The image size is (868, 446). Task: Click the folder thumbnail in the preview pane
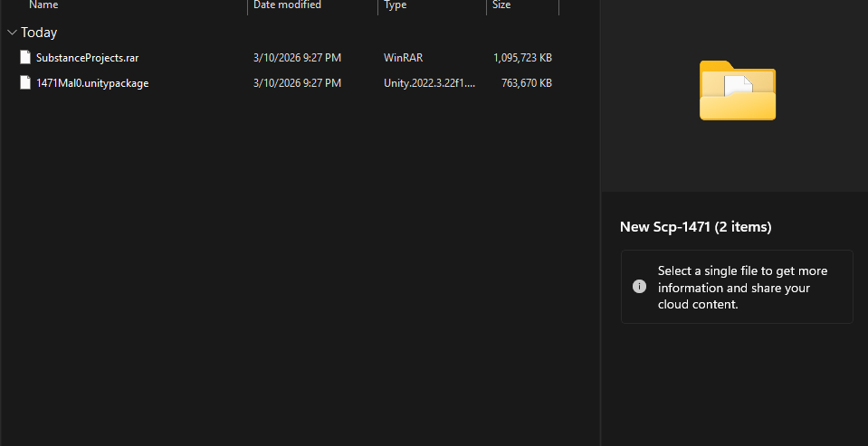coord(738,90)
